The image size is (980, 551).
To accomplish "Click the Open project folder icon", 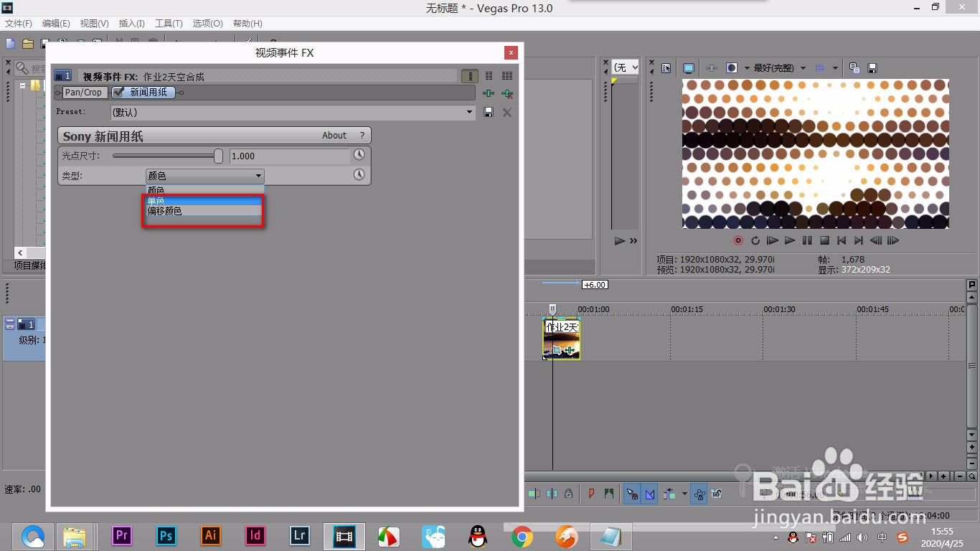I will 28,44.
